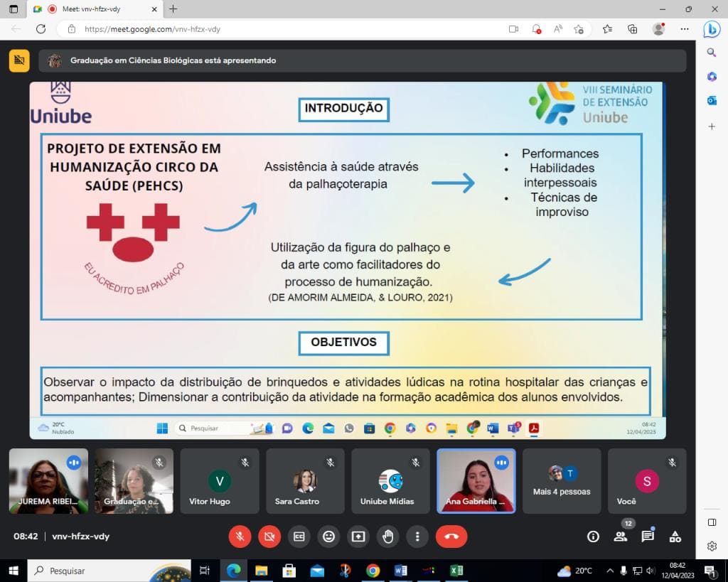Open Outlook from Edge sidebar
This screenshot has height=582, width=728.
pos(712,100)
